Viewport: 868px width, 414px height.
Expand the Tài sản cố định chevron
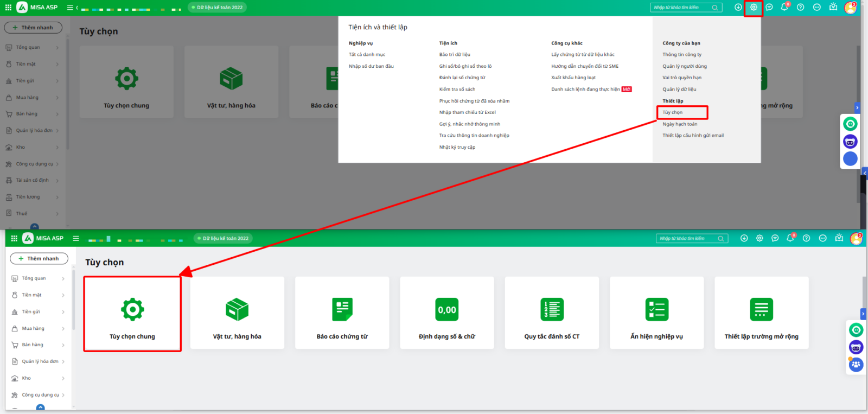[x=58, y=180]
